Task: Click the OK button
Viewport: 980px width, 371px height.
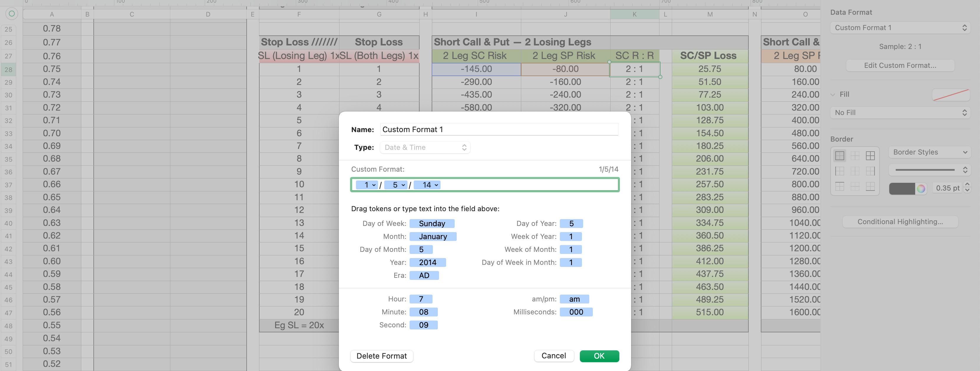Action: 599,356
